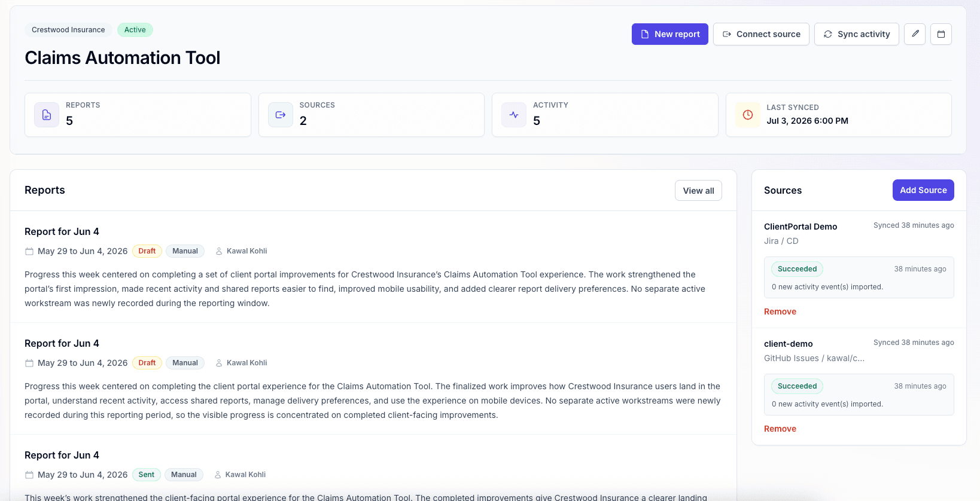980x501 pixels.
Task: Open View all reports
Action: point(698,191)
